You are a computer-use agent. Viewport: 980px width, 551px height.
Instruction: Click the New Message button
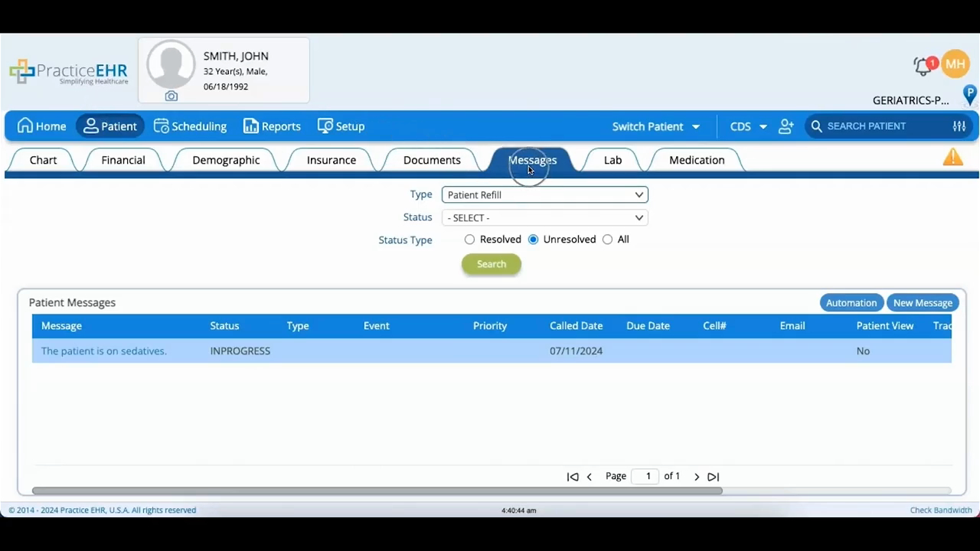coord(923,303)
